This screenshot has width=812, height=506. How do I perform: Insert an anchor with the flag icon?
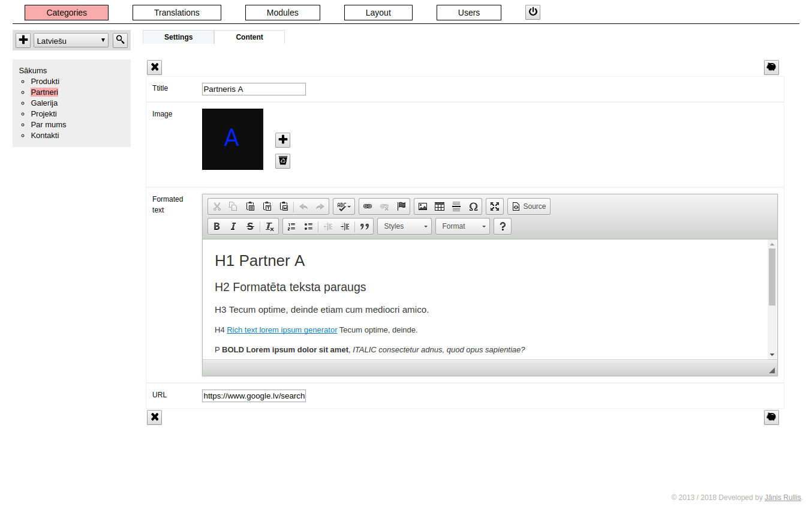pyautogui.click(x=402, y=206)
